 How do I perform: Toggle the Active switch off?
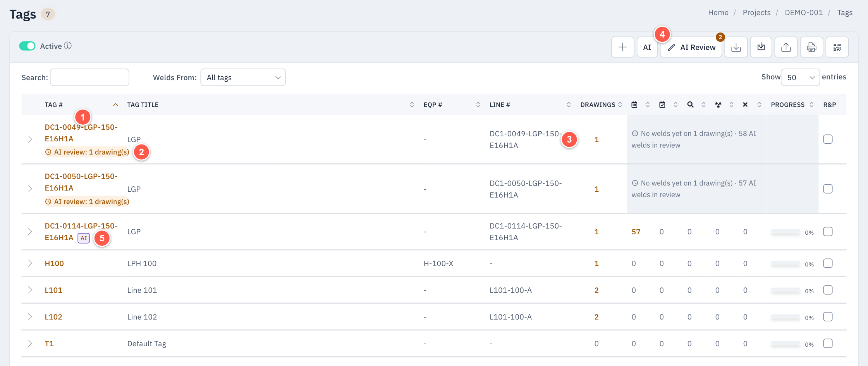pyautogui.click(x=27, y=46)
